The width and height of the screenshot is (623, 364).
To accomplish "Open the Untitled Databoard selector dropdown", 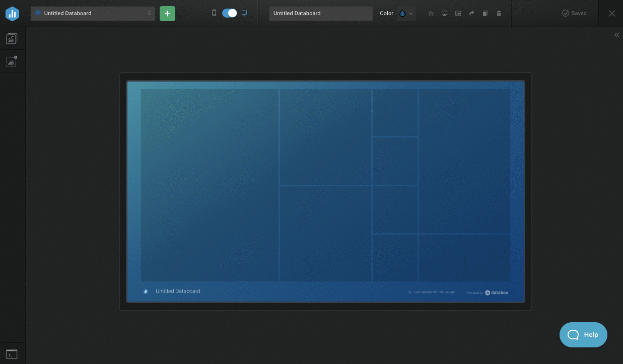I will click(93, 14).
